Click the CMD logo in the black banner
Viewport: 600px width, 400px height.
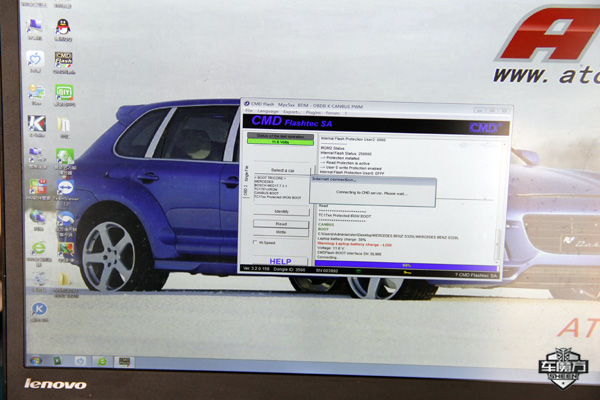tap(485, 127)
